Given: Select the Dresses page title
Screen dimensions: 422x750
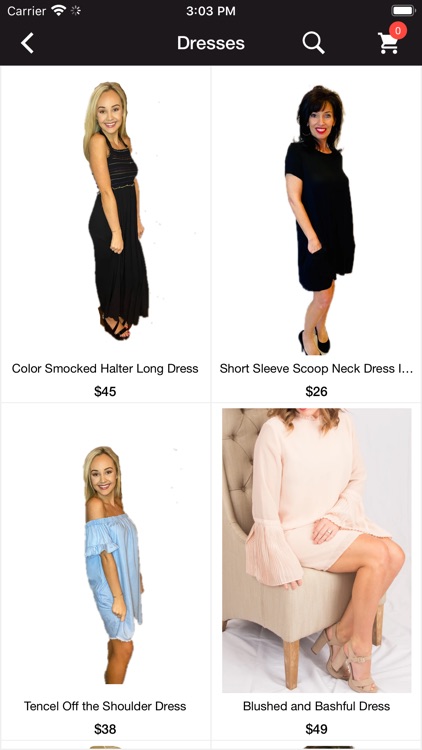Looking at the screenshot, I should pos(211,43).
